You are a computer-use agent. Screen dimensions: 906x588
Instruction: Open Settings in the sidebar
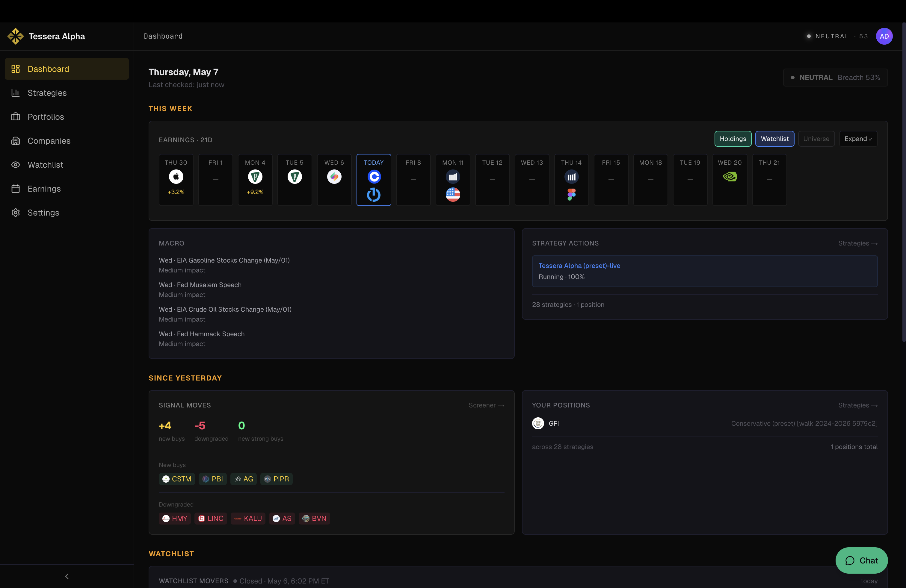(x=67, y=213)
